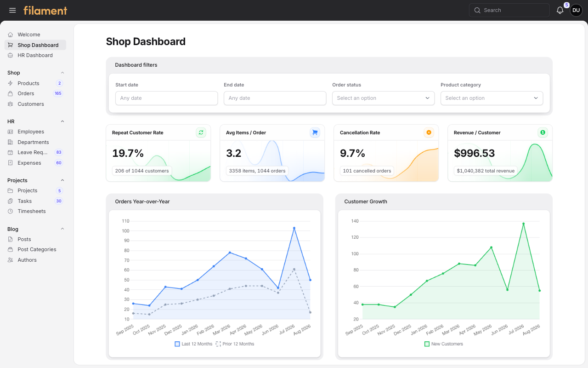This screenshot has height=368, width=588.
Task: Click the document icon beside Posts
Action: (x=11, y=239)
